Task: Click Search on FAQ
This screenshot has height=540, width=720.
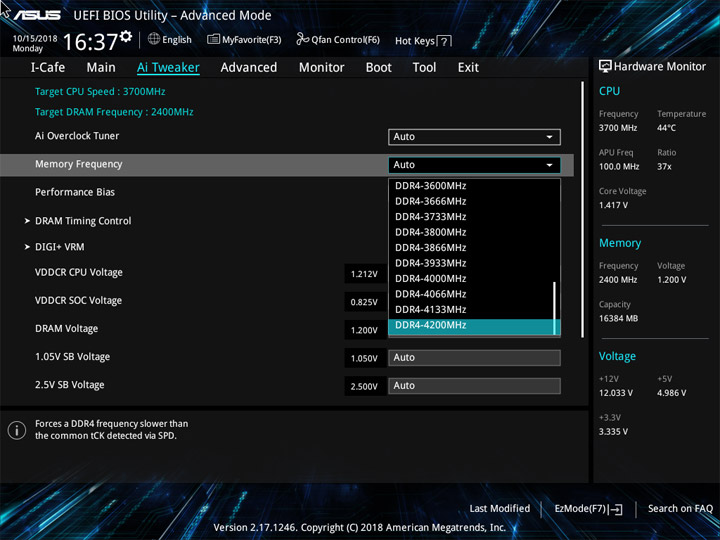Action: pos(681,509)
